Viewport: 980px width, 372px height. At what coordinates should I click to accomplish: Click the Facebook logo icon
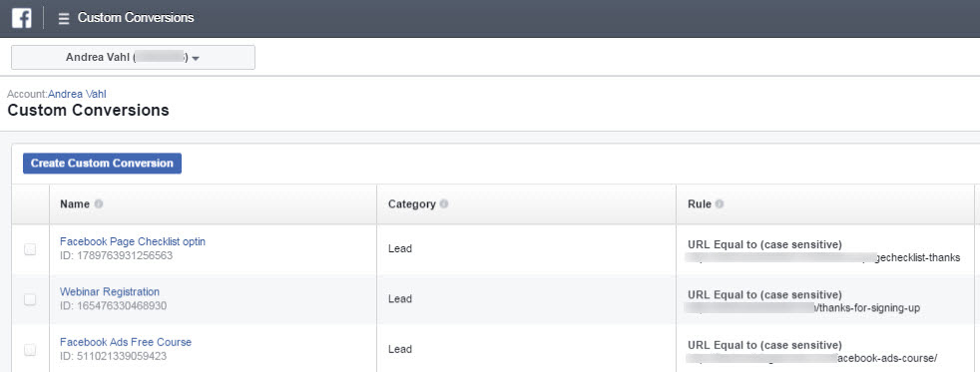(21, 18)
